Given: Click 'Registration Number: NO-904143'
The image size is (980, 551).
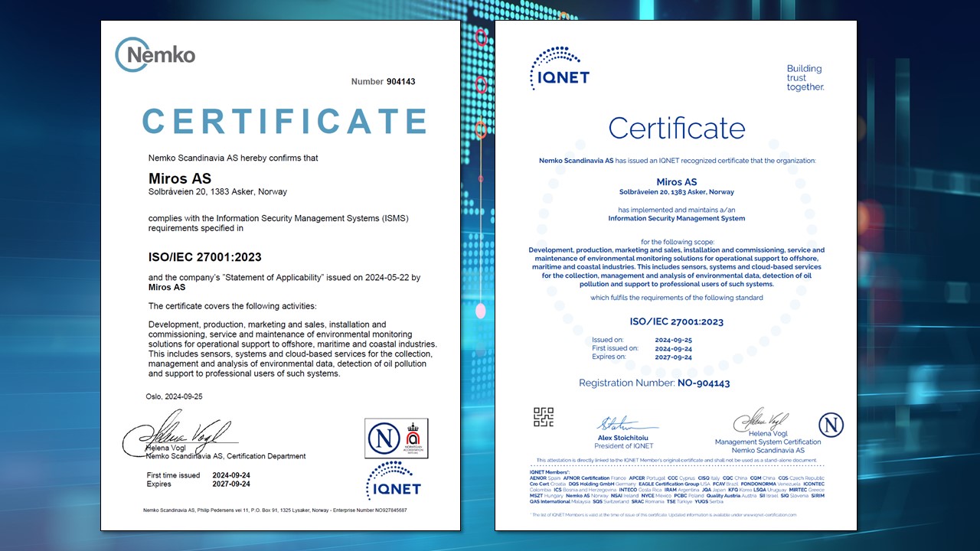Looking at the screenshot, I should point(655,383).
